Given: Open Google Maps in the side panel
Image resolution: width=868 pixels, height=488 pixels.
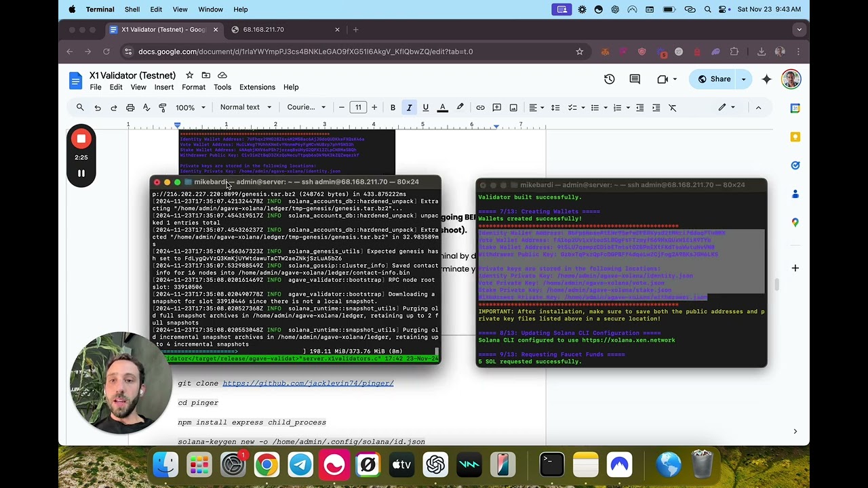Looking at the screenshot, I should (795, 222).
